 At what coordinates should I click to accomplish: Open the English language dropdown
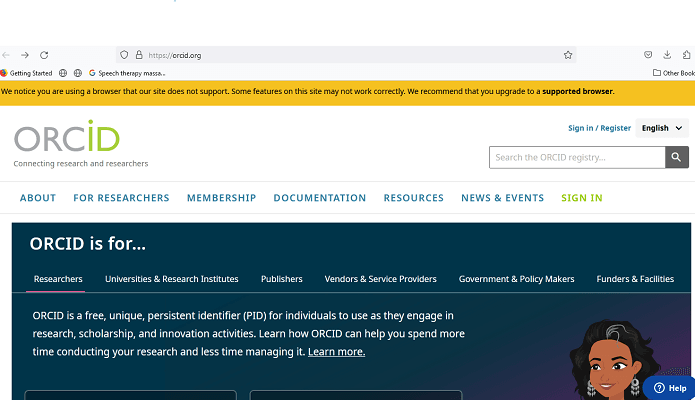tap(662, 128)
